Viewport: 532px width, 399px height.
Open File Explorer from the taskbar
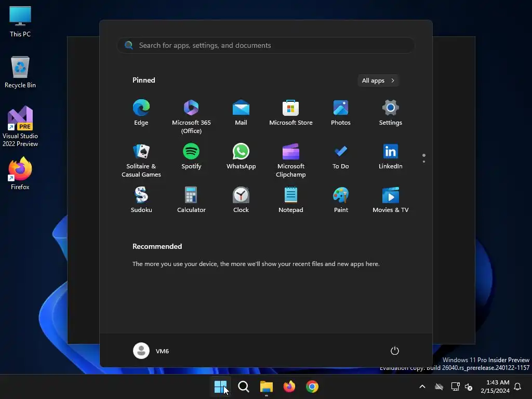point(267,387)
